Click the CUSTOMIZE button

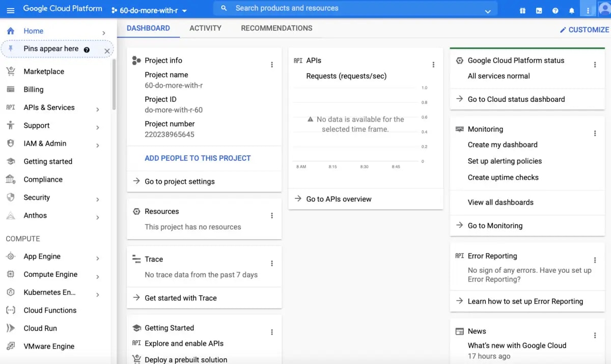[584, 30]
